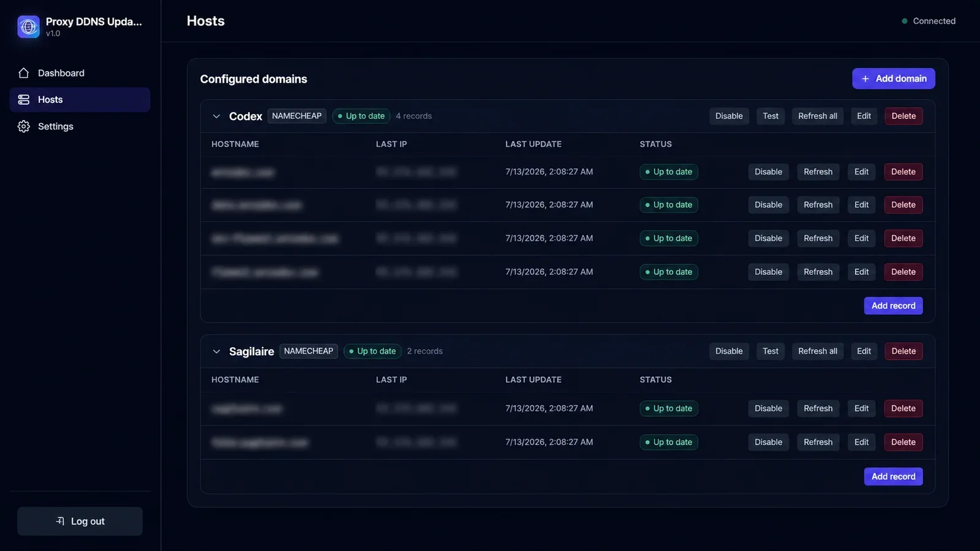Delete the Codex domain
This screenshot has width=980, height=551.
(903, 116)
